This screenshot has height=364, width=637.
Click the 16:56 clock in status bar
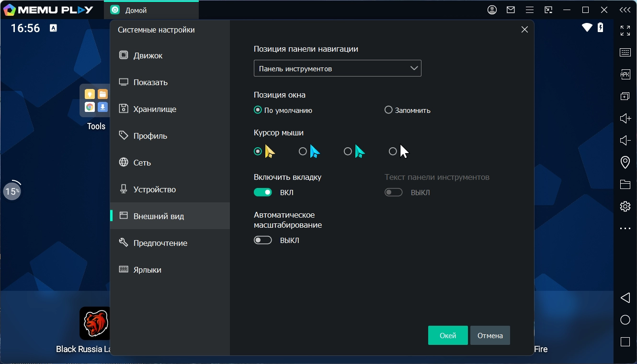point(25,28)
